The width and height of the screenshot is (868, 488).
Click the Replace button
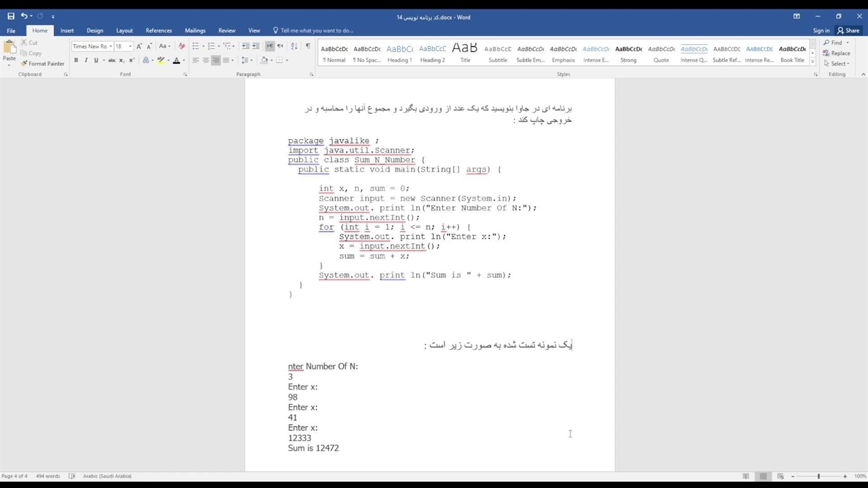point(837,53)
